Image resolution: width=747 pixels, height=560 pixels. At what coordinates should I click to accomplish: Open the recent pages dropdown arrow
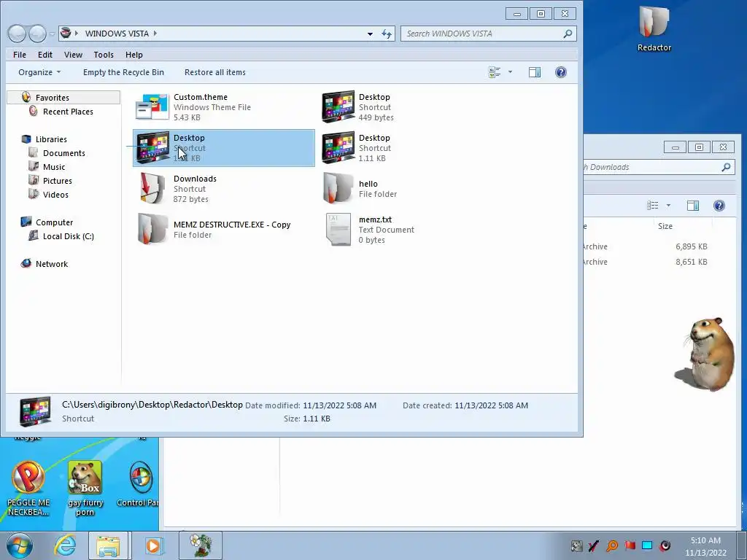point(52,34)
